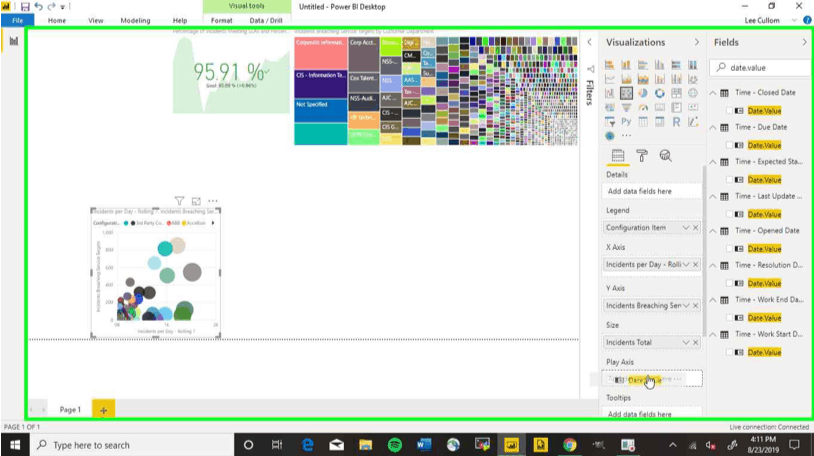This screenshot has height=456, width=814.
Task: Choose the slicer visualization
Action: click(609, 122)
